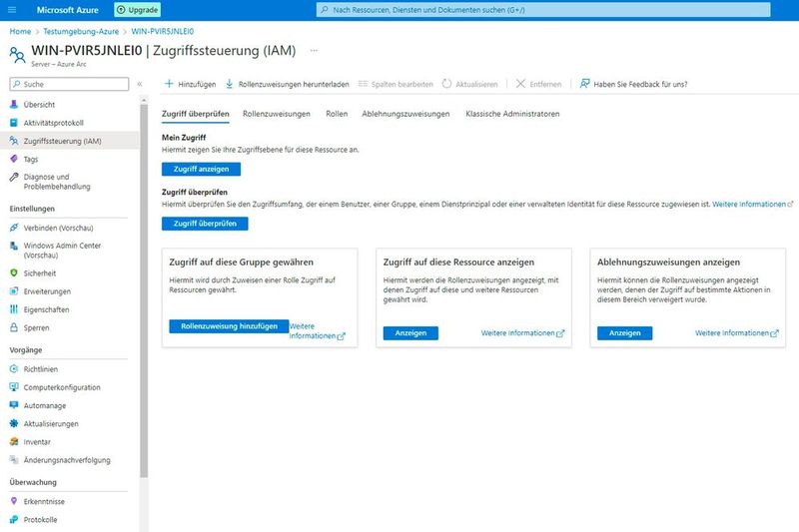
Task: Switch to Klassische Administratoren tab
Action: (x=512, y=114)
